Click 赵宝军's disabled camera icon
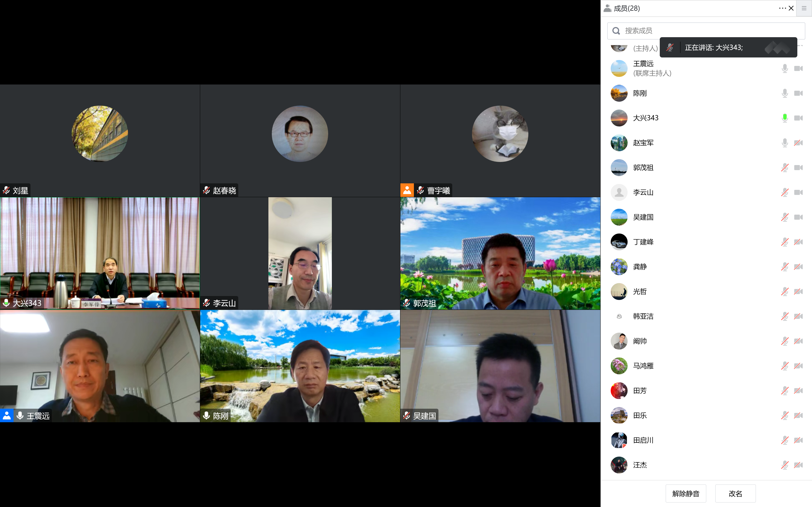The height and width of the screenshot is (507, 812). click(x=798, y=143)
